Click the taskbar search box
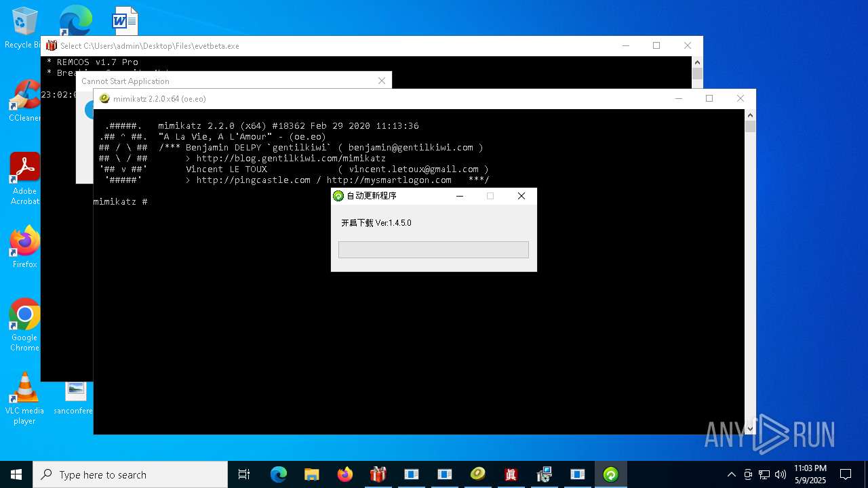Image resolution: width=868 pixels, height=488 pixels. click(130, 474)
